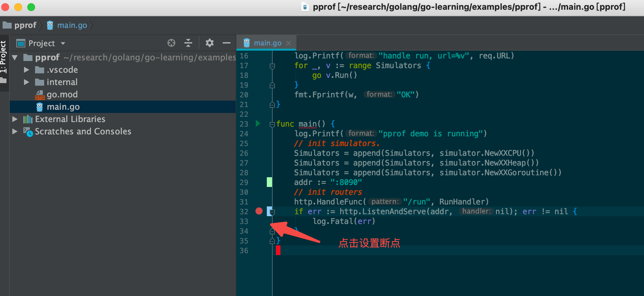Select Opened File using the crosshair icon
The height and width of the screenshot is (296, 644).
[171, 43]
